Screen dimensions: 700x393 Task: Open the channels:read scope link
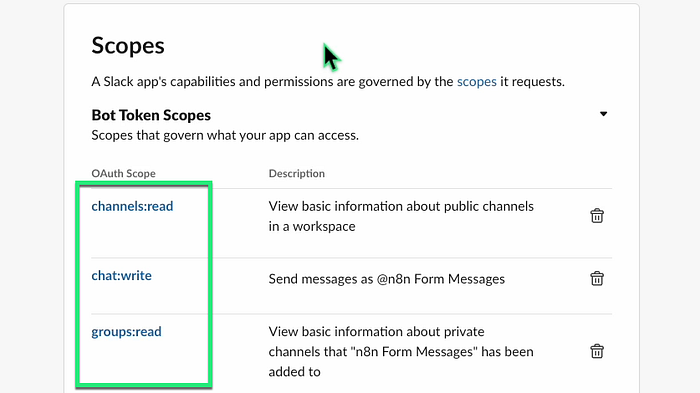(132, 206)
